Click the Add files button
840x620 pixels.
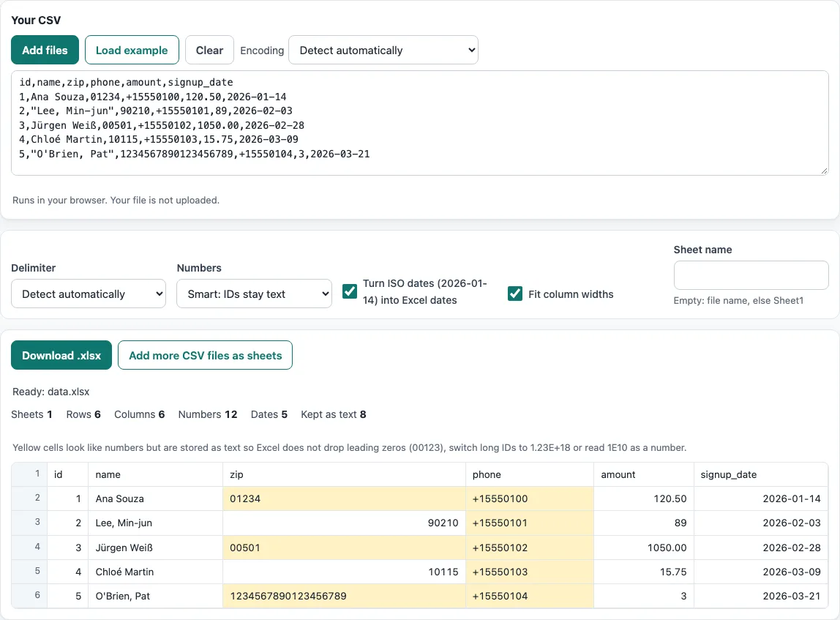pyautogui.click(x=45, y=50)
